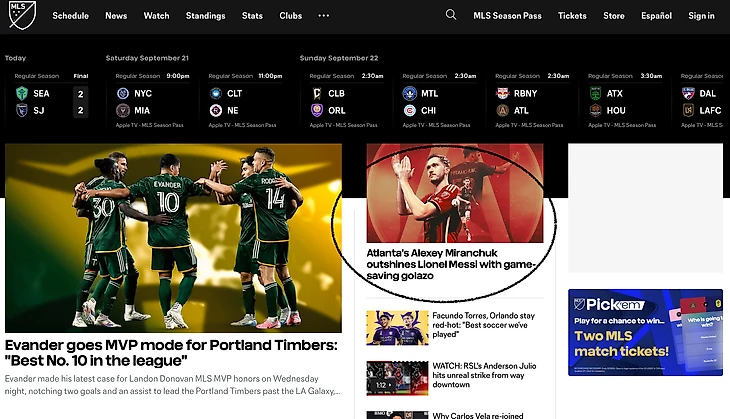Open the search magnifier icon
The height and width of the screenshot is (419, 730).
pyautogui.click(x=451, y=15)
